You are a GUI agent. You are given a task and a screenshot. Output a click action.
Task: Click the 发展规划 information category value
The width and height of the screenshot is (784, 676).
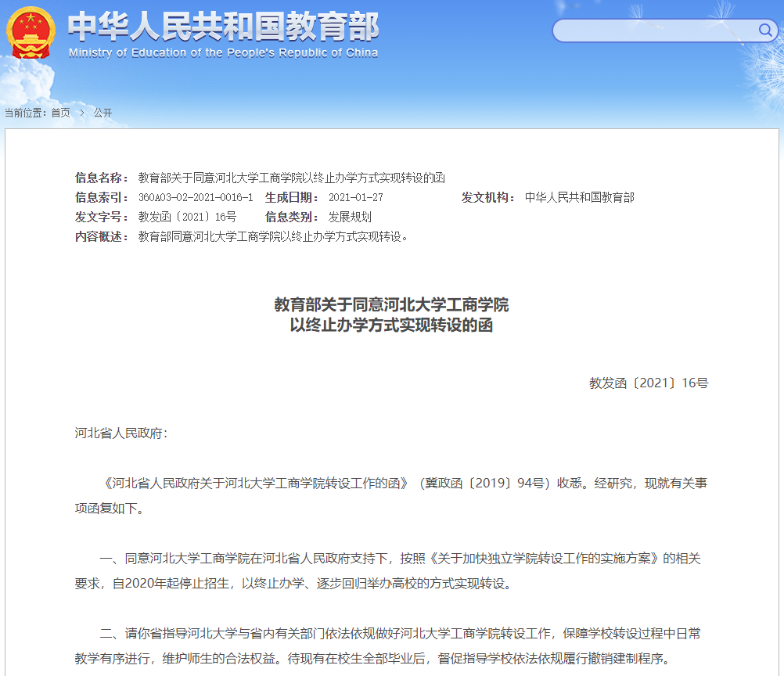click(349, 217)
